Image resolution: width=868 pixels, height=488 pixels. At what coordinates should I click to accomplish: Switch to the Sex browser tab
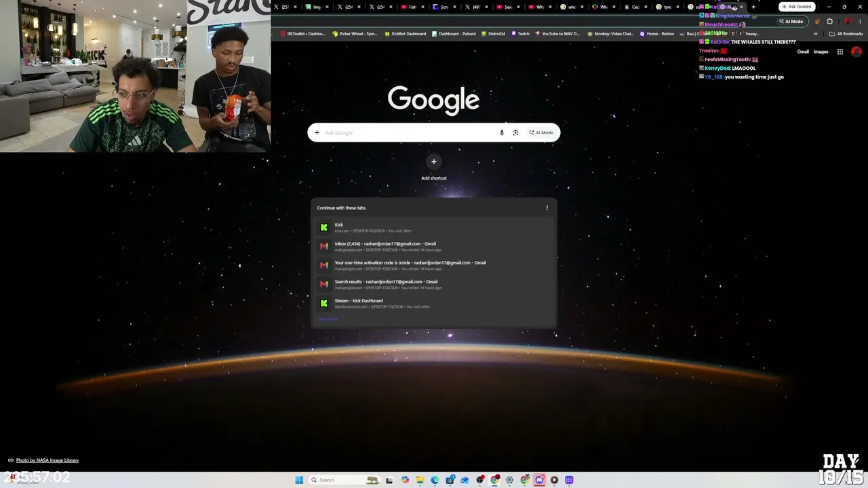508,7
